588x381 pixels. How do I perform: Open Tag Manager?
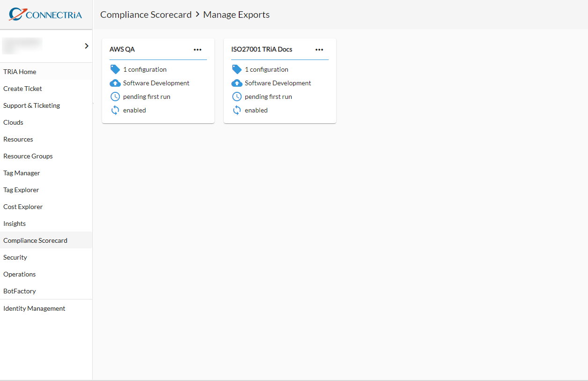[x=46, y=173]
